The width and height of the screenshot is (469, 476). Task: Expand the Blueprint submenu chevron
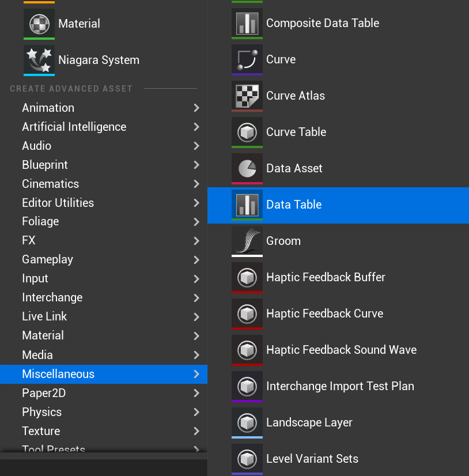(196, 165)
